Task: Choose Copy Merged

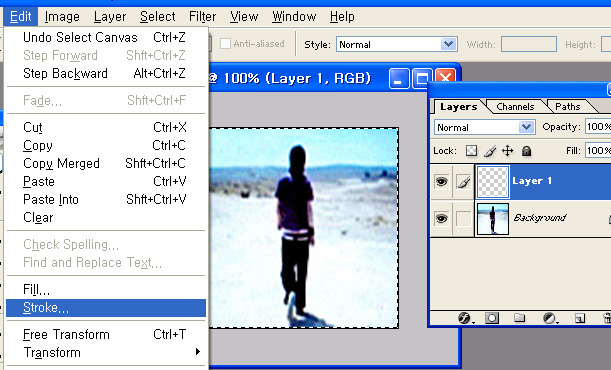Action: pos(106,163)
